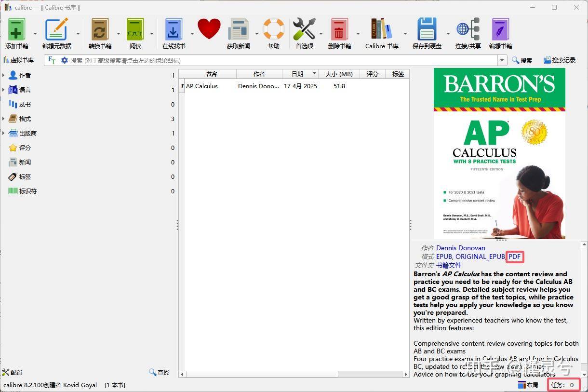Sort by the Author (作者) column header
Viewport: 588px width, 392px height.
coord(259,74)
